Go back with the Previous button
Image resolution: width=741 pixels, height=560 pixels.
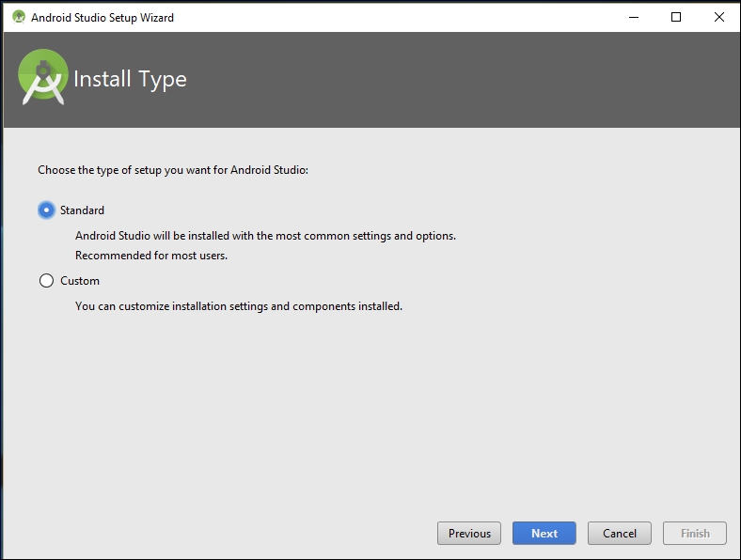469,533
